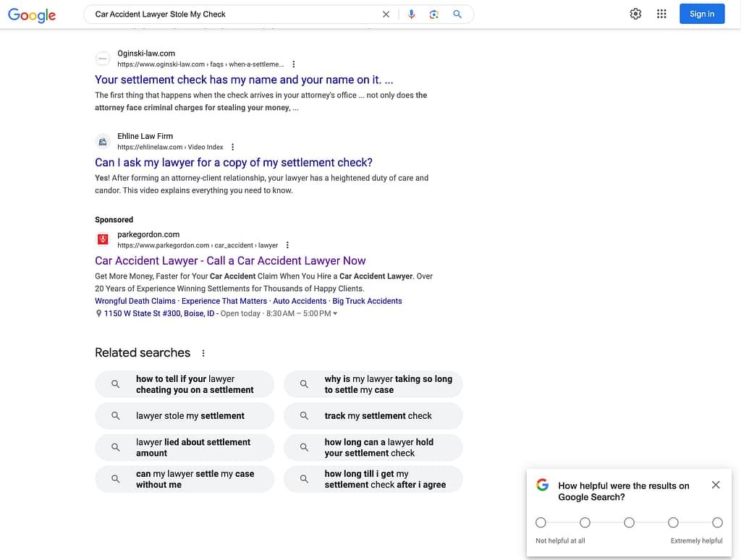Search 'how to tell if your lawyer cheating'
741x560 pixels.
(x=185, y=384)
